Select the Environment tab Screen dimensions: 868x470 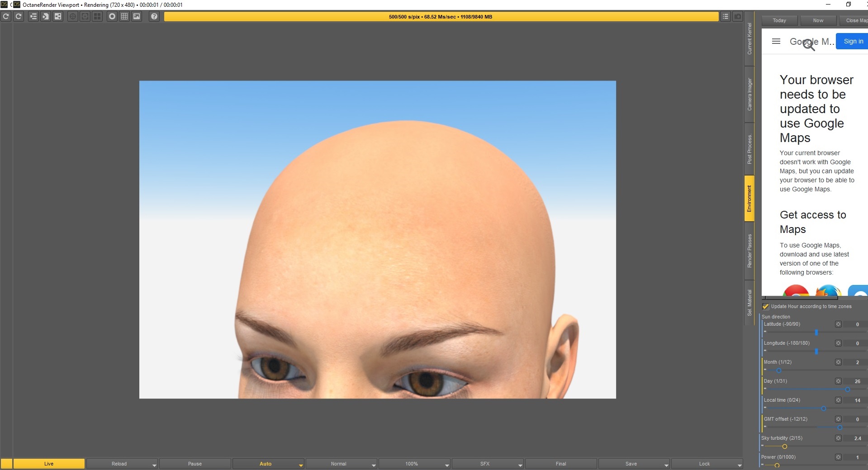pyautogui.click(x=749, y=198)
